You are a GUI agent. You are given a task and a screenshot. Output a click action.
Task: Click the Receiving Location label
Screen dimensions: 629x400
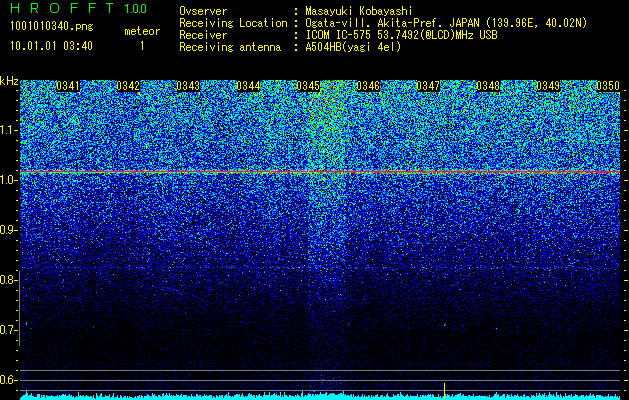(233, 23)
